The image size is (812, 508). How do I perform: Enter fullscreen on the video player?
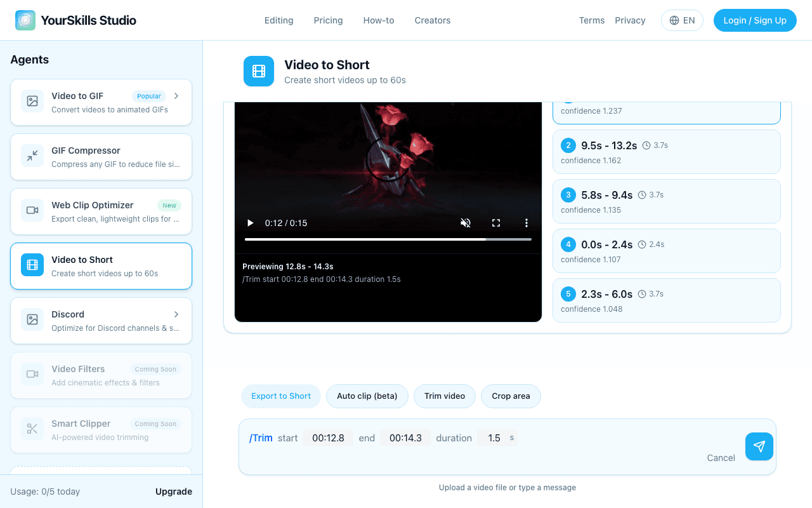(496, 223)
